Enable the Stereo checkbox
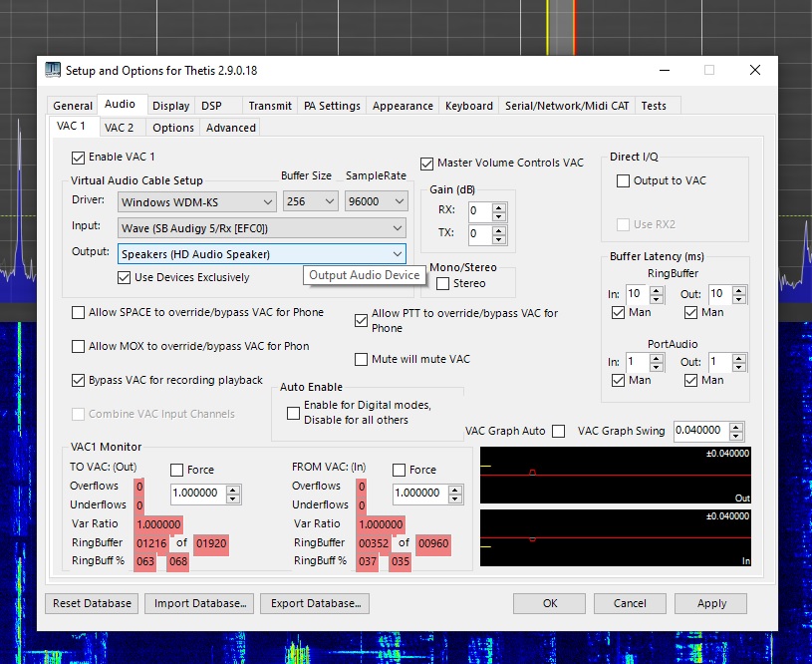The image size is (812, 664). 443,283
